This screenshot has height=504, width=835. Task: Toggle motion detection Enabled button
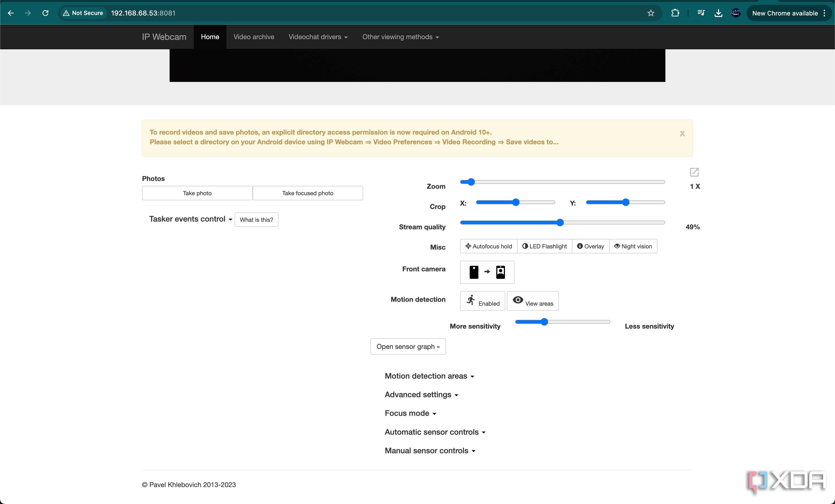(482, 301)
